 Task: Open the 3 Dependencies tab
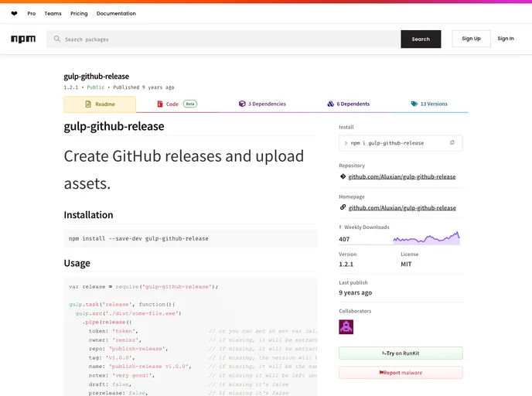pos(262,104)
